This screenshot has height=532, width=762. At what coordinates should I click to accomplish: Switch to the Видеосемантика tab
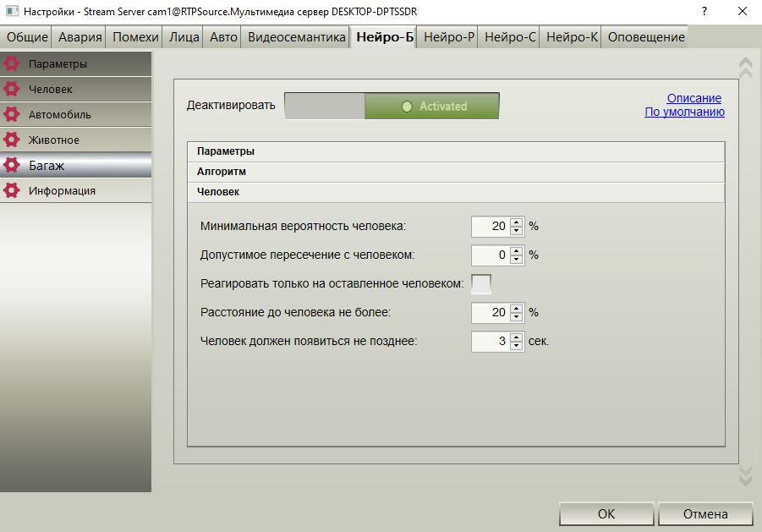tap(297, 37)
